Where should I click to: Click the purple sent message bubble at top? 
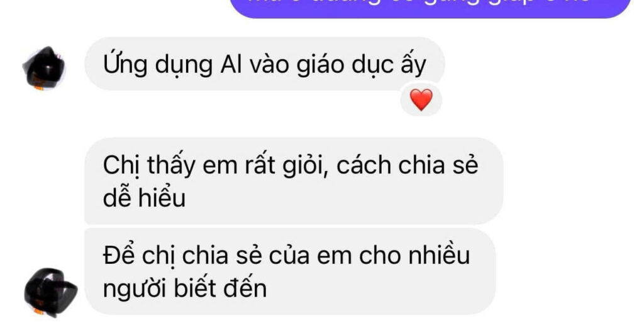[x=430, y=6]
